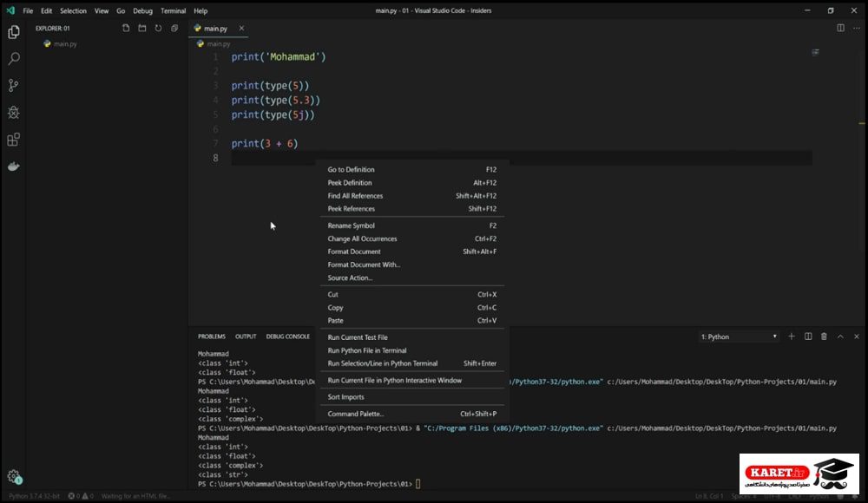Click the New Folder icon in Explorer
The image size is (868, 503).
coord(142,29)
